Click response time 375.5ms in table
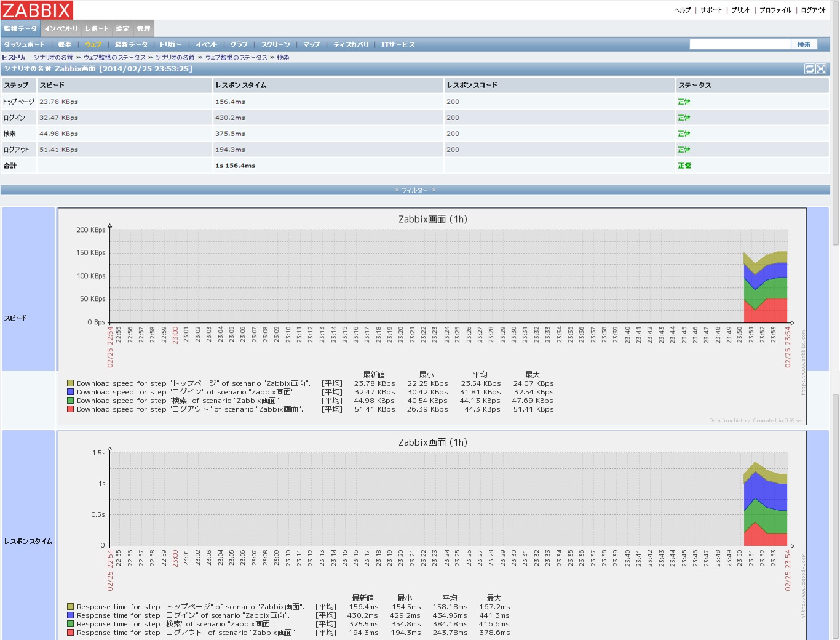Viewport: 840px width, 640px height. pos(230,134)
